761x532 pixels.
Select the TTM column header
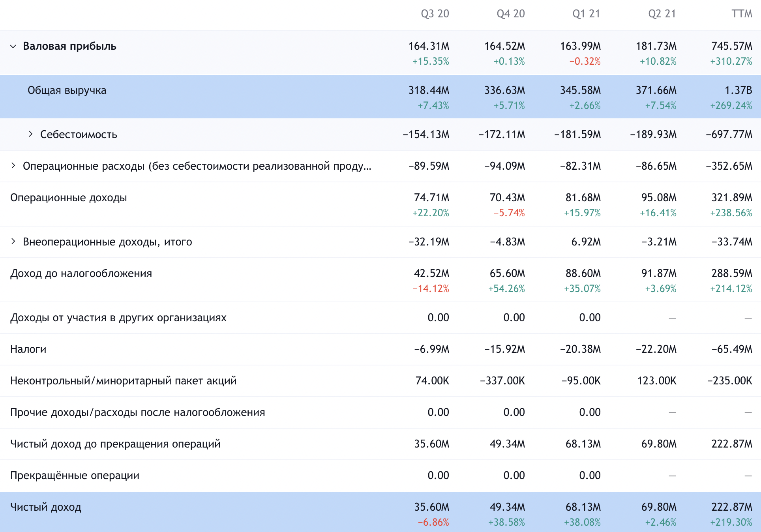[742, 14]
